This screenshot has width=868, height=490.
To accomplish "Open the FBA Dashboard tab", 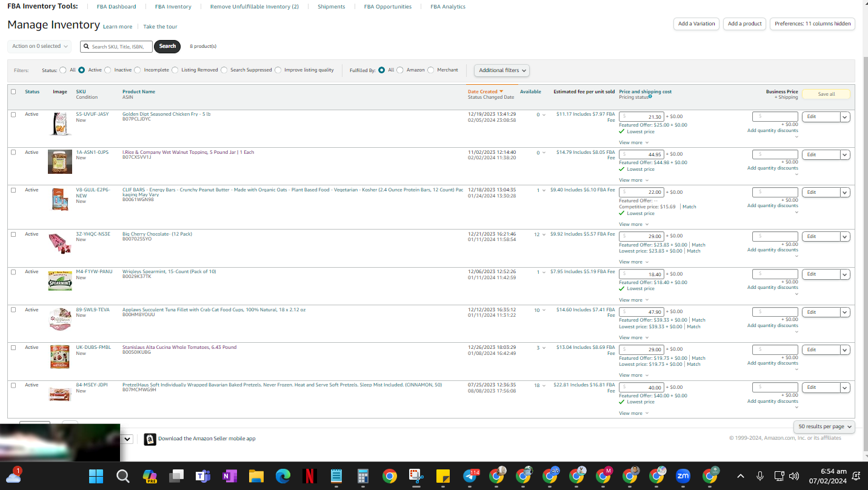I will pyautogui.click(x=116, y=7).
